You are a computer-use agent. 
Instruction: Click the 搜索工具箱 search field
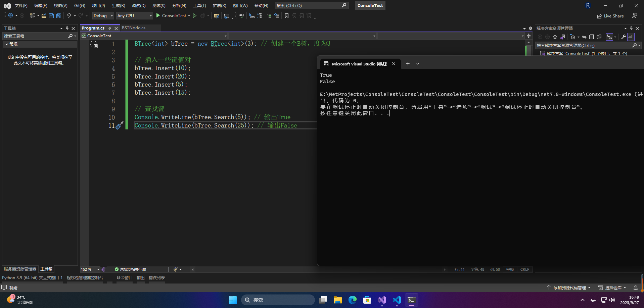[40, 36]
